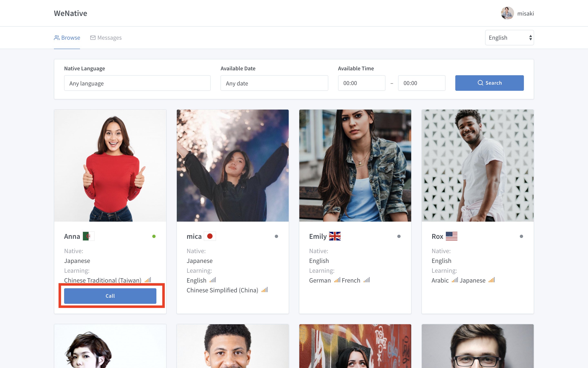The height and width of the screenshot is (368, 588).
Task: Click Anna's Chinese Traditional level bars
Action: [148, 280]
